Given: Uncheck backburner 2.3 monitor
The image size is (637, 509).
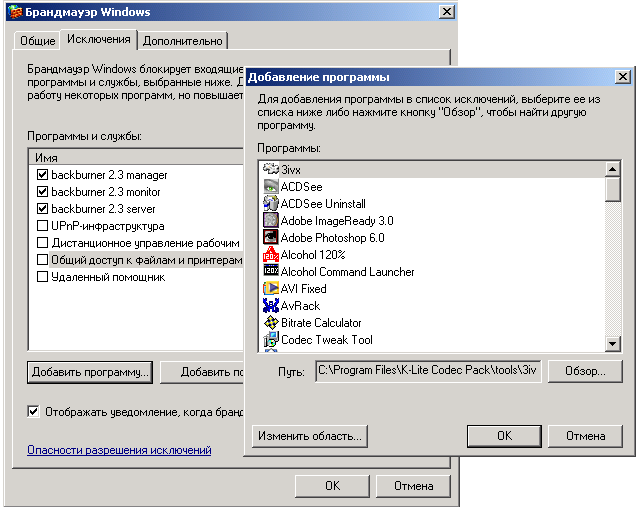Looking at the screenshot, I should 42,192.
